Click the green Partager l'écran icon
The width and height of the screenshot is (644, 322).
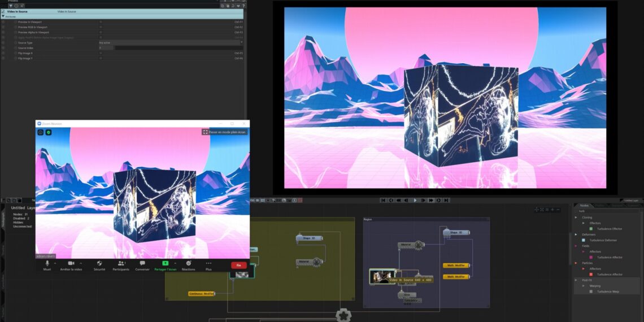point(165,263)
